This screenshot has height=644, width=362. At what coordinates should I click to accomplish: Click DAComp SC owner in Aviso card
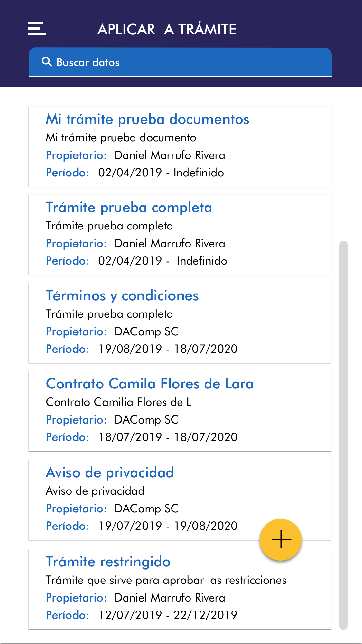click(x=146, y=509)
